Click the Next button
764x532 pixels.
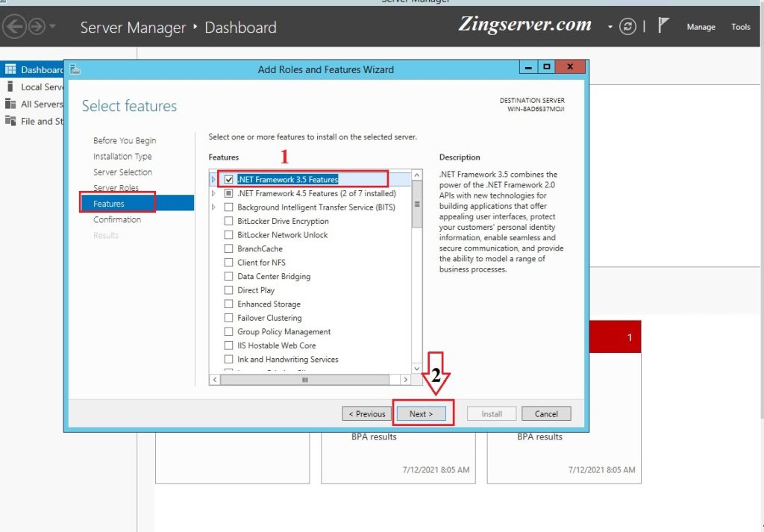[421, 413]
